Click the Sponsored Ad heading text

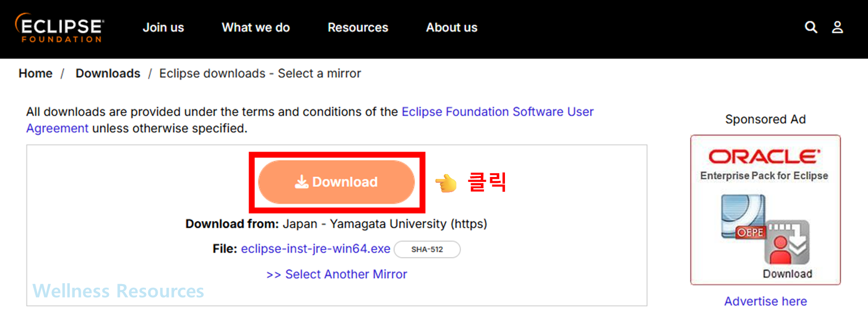pos(765,119)
